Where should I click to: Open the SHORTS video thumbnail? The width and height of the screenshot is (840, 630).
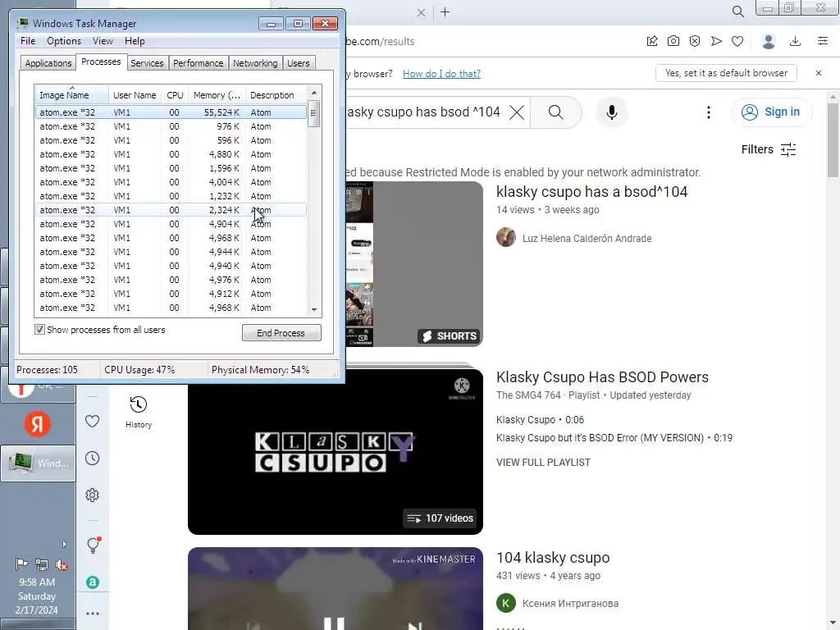point(414,264)
